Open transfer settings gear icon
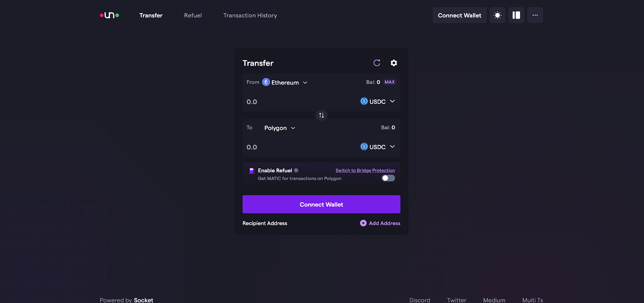 click(x=394, y=63)
